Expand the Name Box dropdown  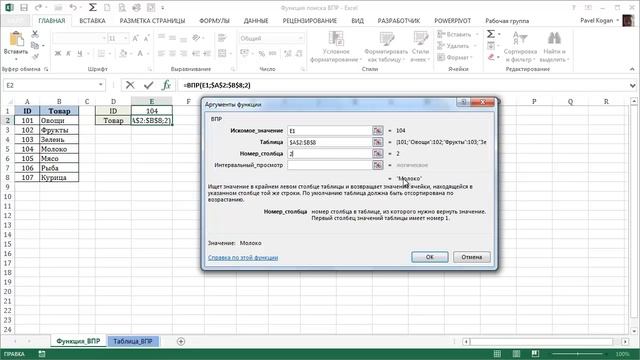tap(100, 85)
